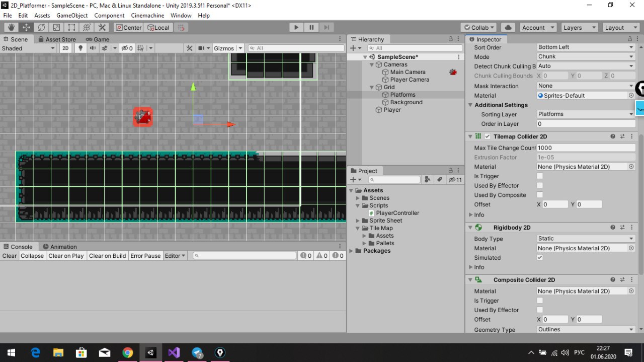This screenshot has height=362, width=644.
Task: Select the Move tool in the toolbar
Action: click(x=26, y=28)
